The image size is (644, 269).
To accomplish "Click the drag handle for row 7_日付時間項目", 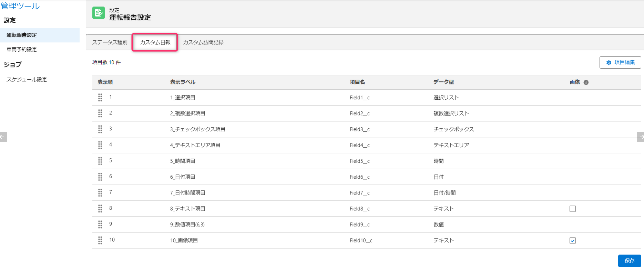I will 100,193.
